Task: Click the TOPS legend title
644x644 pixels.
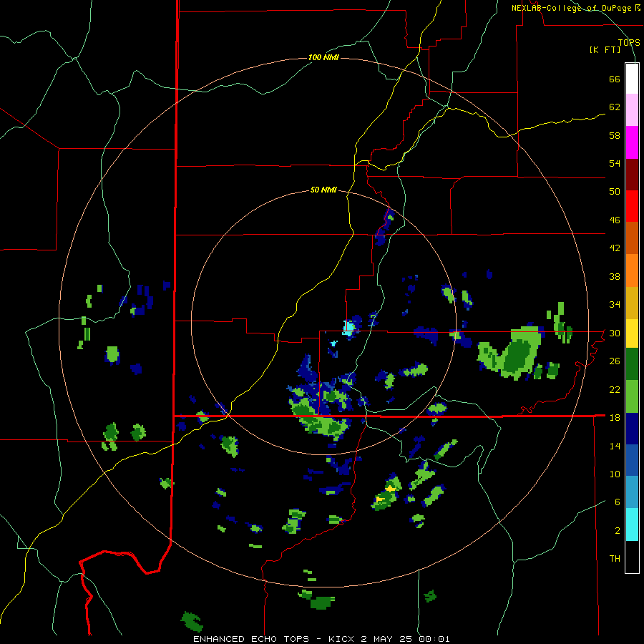Action: tap(629, 42)
